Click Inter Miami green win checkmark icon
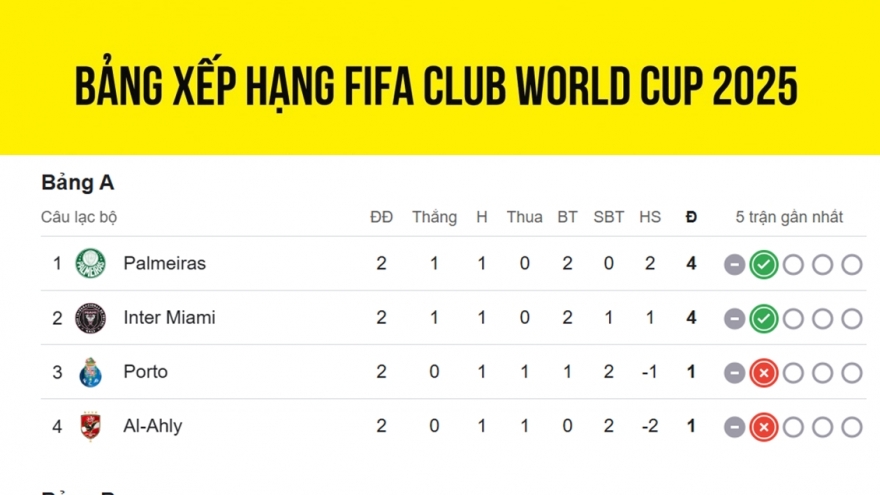 [764, 319]
